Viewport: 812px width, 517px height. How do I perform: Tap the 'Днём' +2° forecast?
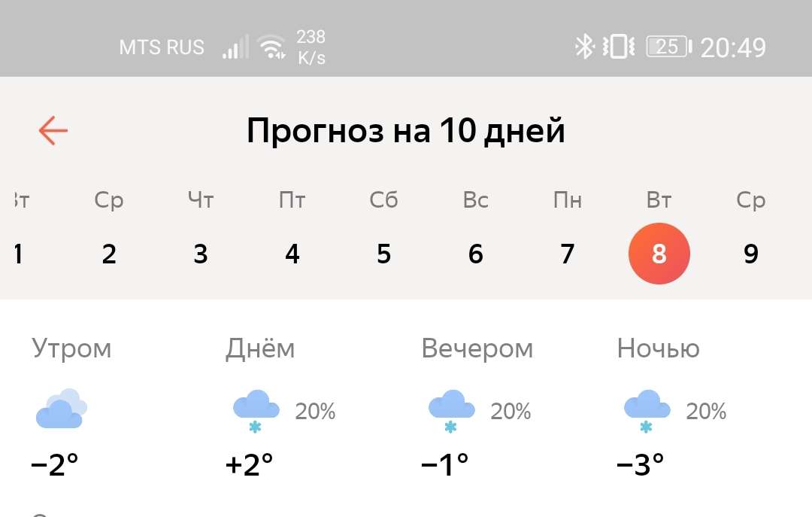click(250, 464)
